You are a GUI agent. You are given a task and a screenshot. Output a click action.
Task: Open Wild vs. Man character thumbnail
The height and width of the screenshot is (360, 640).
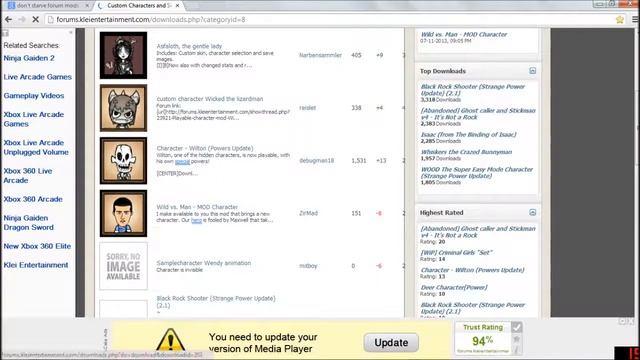pos(123,213)
